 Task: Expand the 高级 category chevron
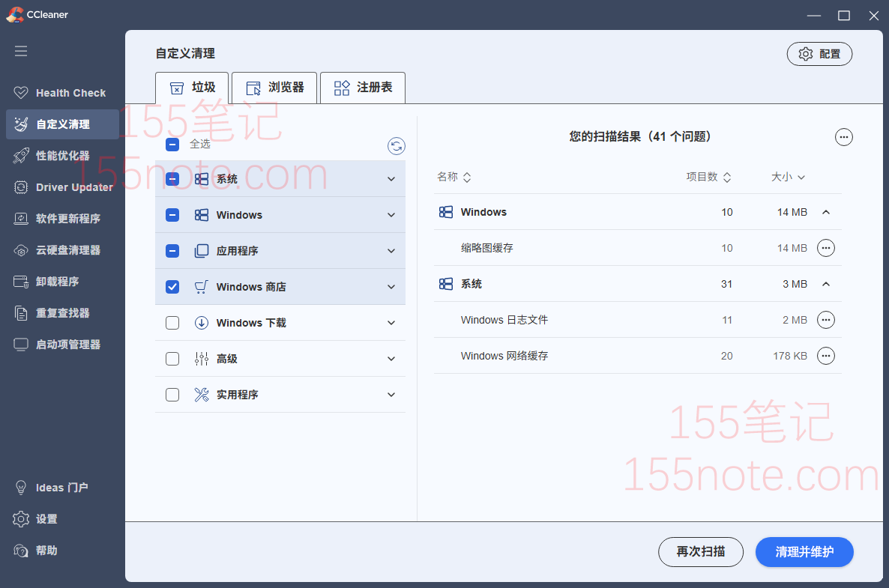pos(391,359)
